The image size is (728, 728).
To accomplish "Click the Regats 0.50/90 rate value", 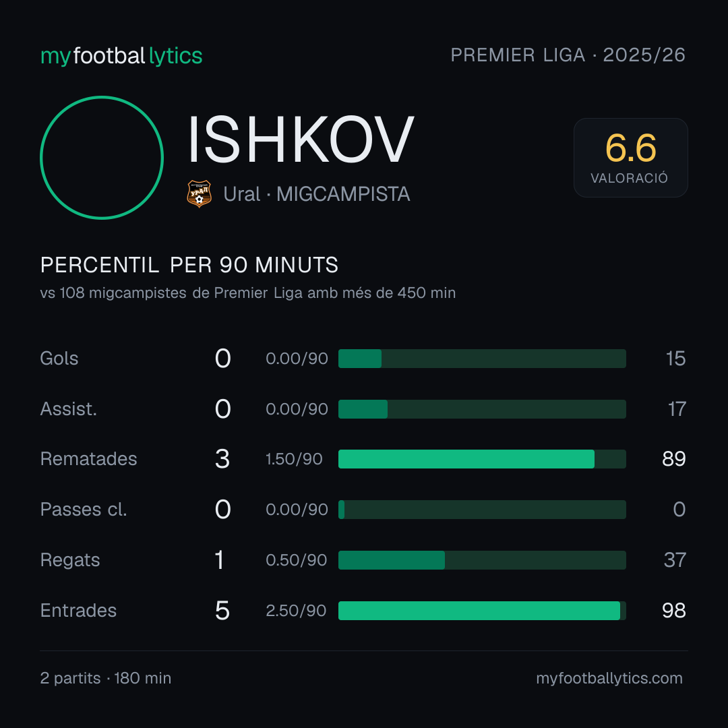I will 296,560.
